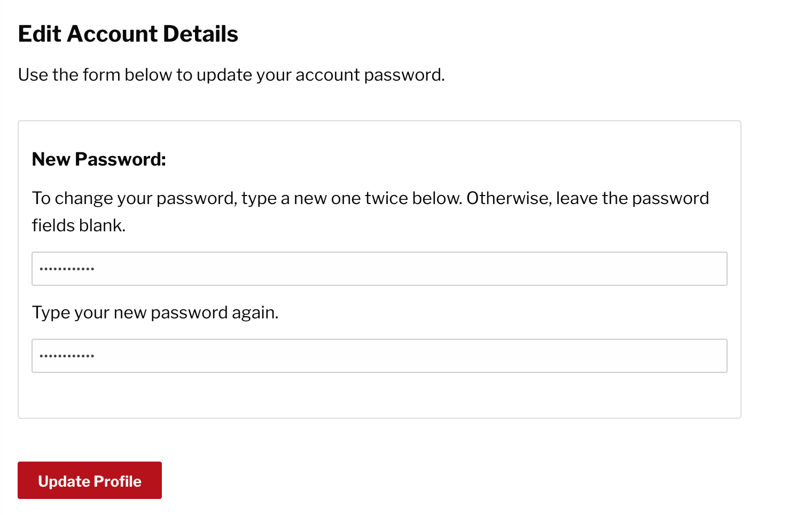Click the right end of confirm password field
812x515 pixels.
click(x=710, y=356)
